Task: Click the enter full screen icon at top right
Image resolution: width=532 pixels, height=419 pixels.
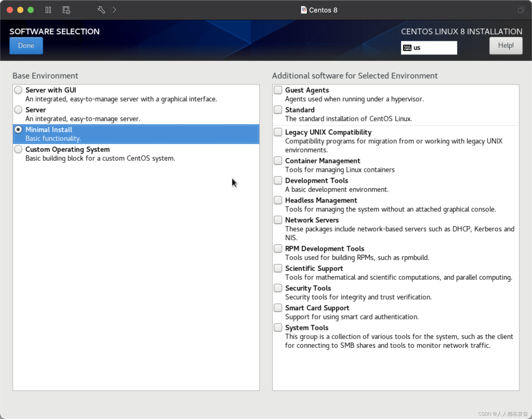Action: (521, 10)
